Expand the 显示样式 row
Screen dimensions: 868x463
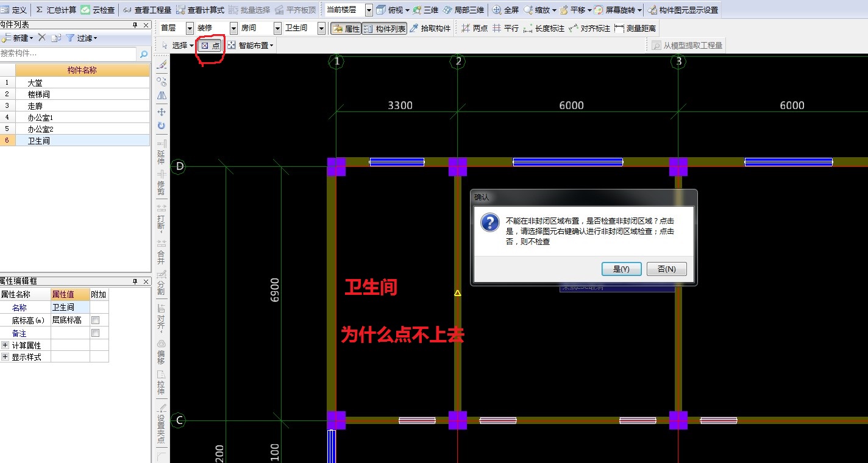[x=5, y=357]
